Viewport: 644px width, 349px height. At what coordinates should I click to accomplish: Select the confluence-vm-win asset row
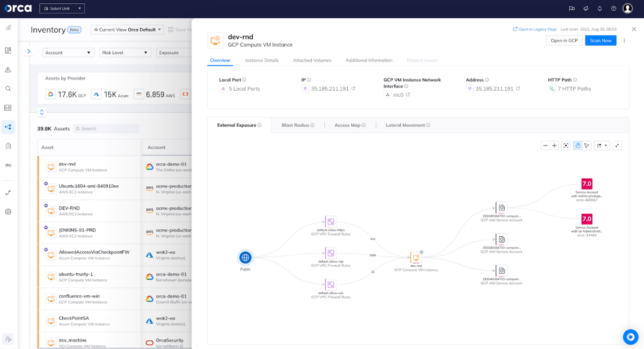(x=114, y=299)
